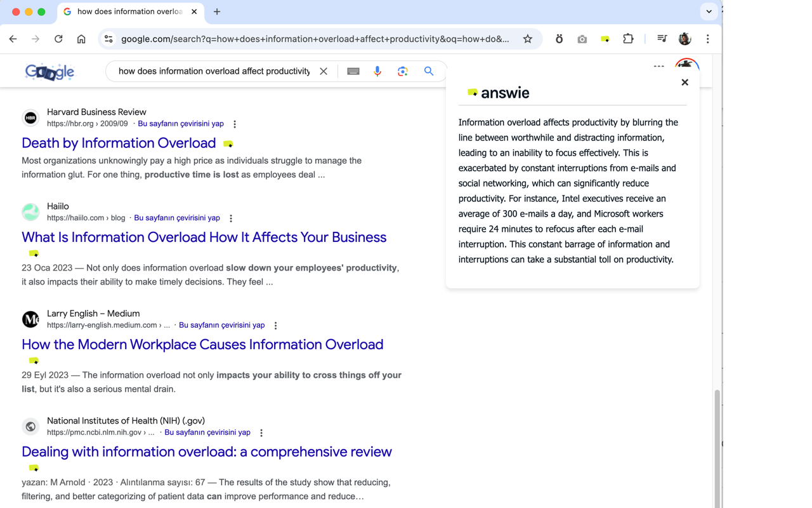
Task: Focus the browser address bar URL
Action: click(315, 39)
